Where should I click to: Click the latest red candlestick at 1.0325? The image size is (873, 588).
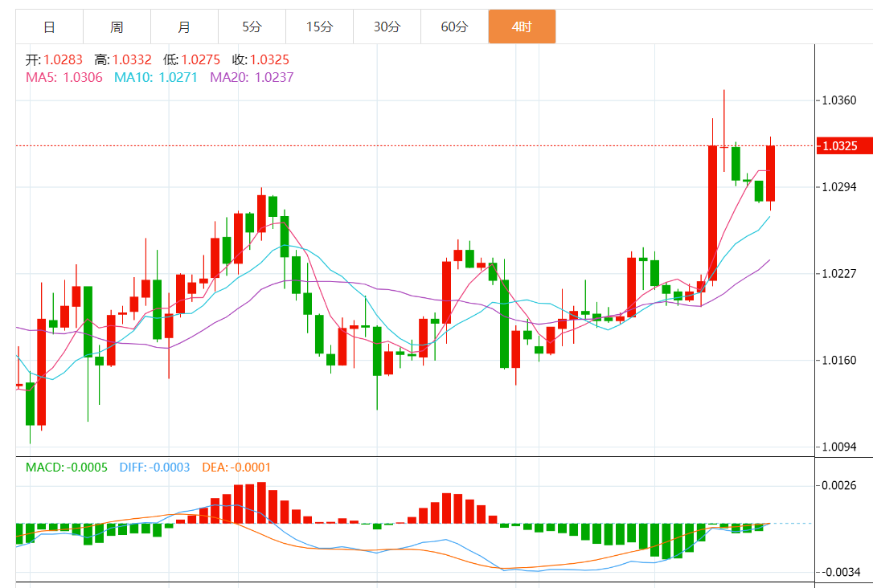771,174
